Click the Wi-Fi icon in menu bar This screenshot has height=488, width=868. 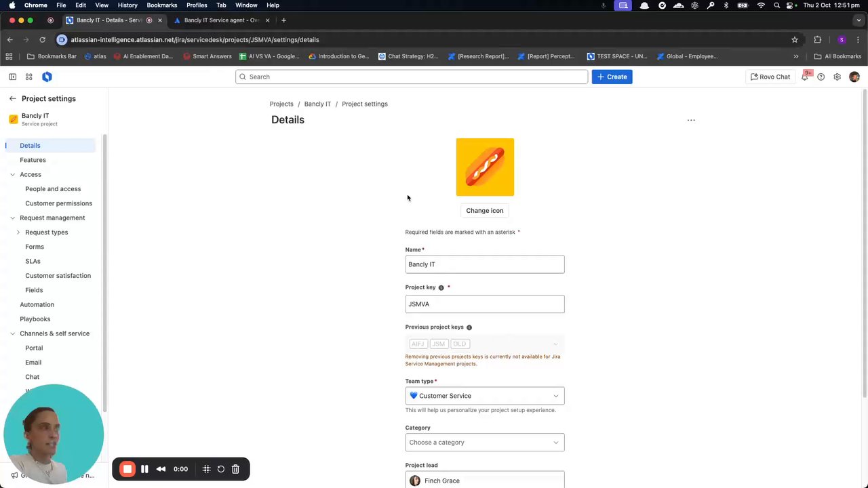pyautogui.click(x=761, y=5)
